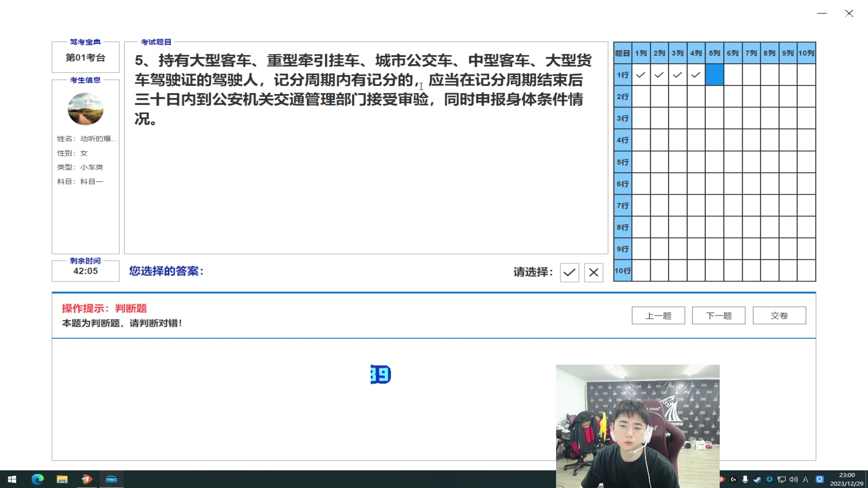Open the calendar by clicking the clock

846,479
